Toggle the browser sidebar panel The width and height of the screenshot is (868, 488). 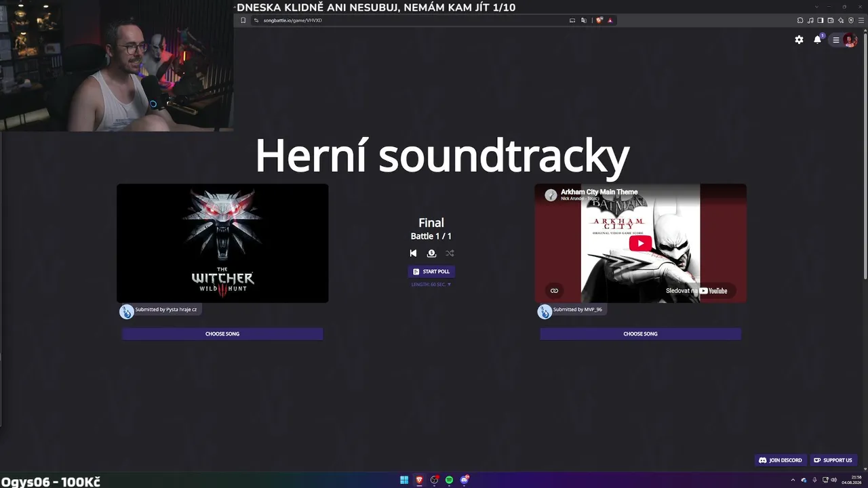coord(821,20)
